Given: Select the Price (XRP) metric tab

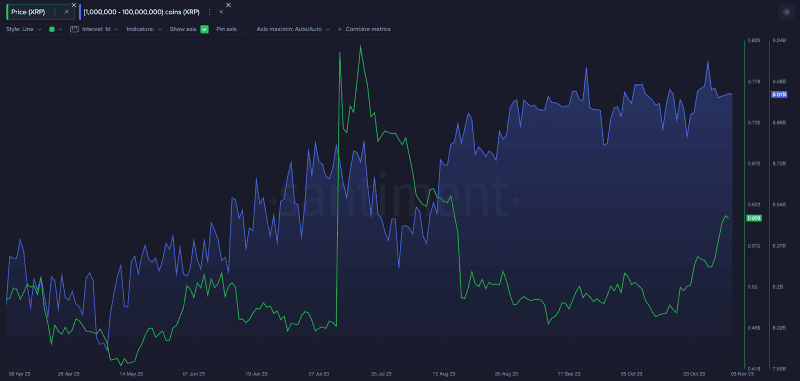Looking at the screenshot, I should 29,12.
